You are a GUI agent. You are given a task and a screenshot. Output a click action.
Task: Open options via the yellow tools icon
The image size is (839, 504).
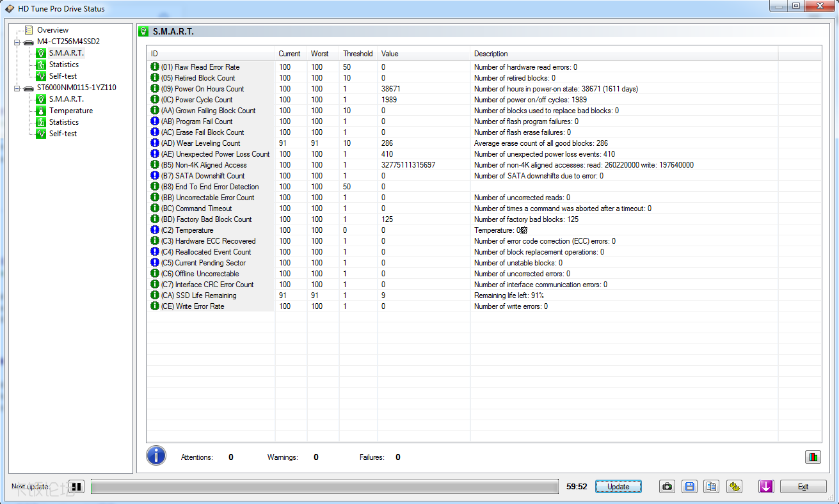click(734, 487)
